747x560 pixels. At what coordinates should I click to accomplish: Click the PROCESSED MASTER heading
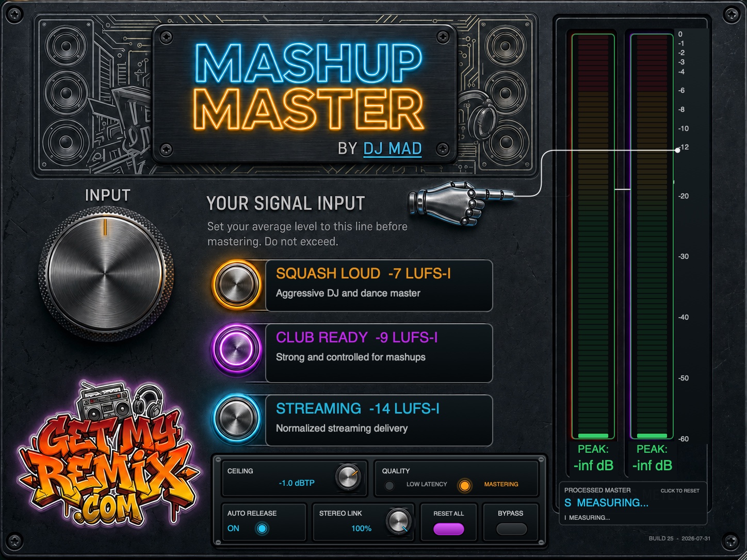[597, 490]
